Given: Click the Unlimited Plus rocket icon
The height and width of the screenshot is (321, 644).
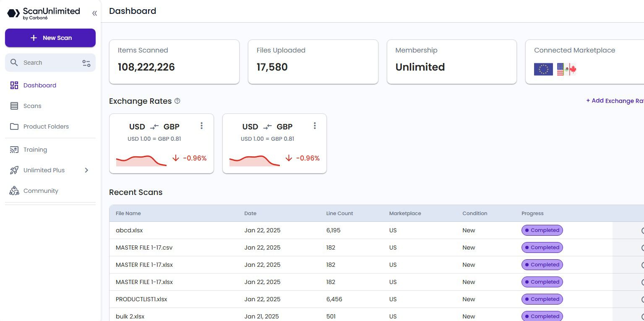Looking at the screenshot, I should tap(14, 170).
